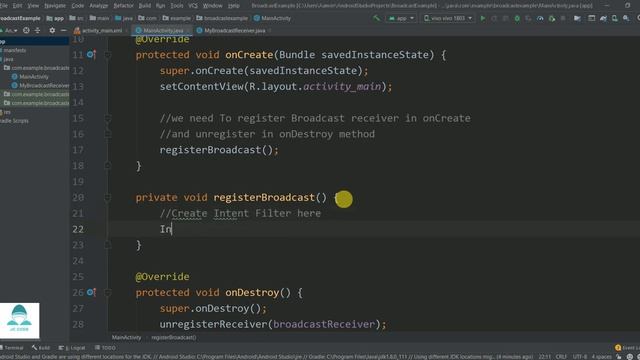Open the View menu
The height and width of the screenshot is (360, 640).
(33, 6)
